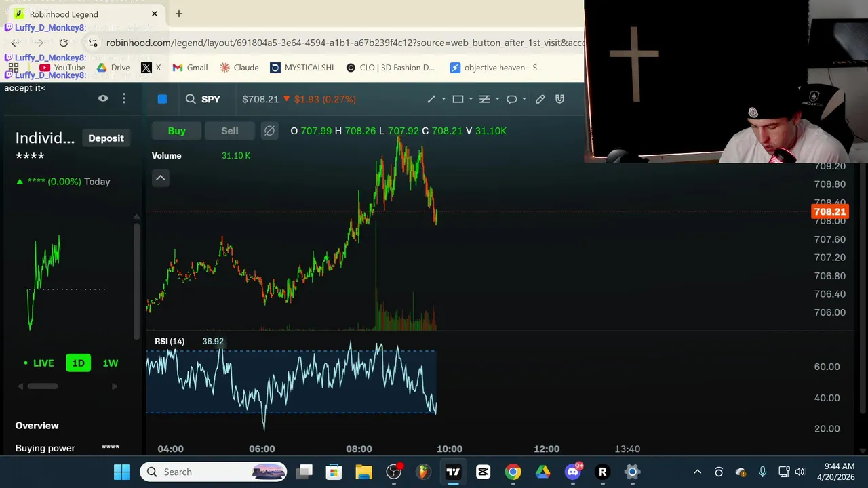Click the RSI (14) indicator label
This screenshot has width=868, height=488.
tap(170, 341)
